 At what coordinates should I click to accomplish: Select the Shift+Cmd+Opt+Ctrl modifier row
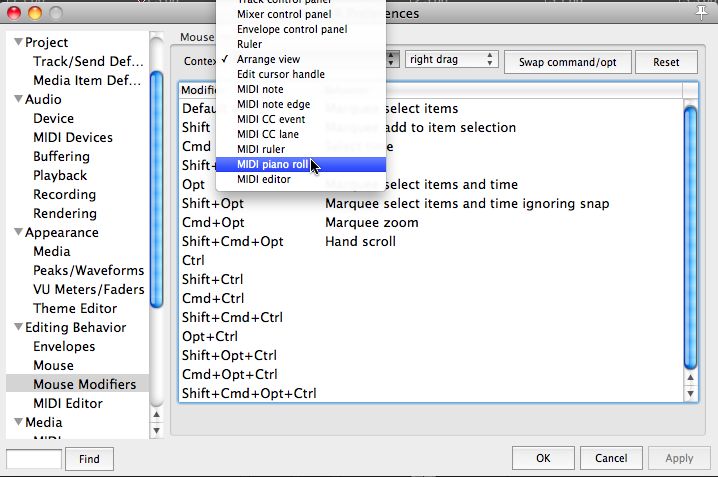(430, 393)
